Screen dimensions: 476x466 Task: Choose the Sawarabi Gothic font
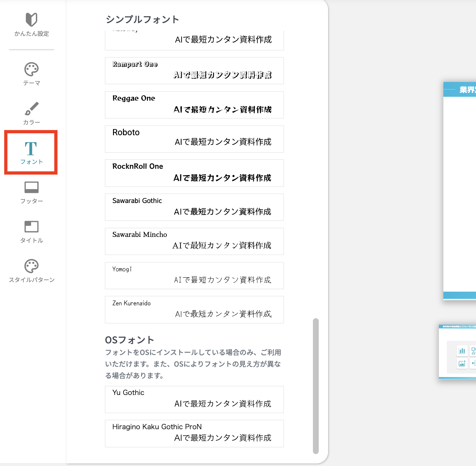194,207
